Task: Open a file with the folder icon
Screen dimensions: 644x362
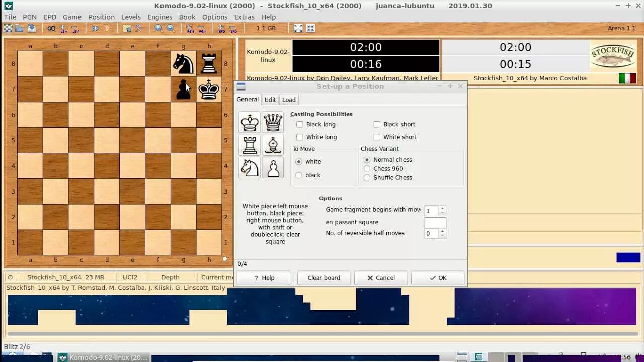Action: coord(19,28)
